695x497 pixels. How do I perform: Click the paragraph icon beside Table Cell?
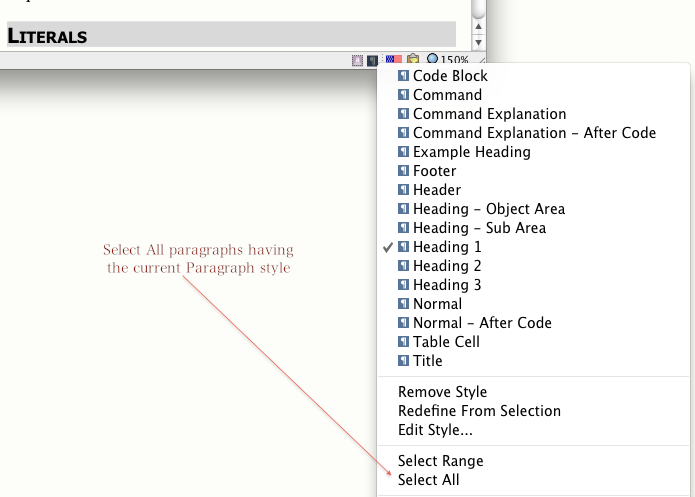[x=403, y=342]
